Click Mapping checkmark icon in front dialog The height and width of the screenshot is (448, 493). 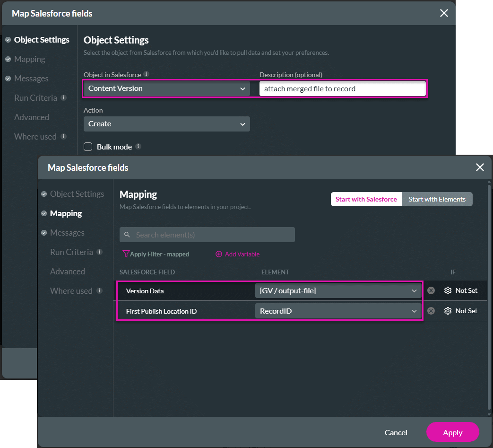pyautogui.click(x=44, y=213)
